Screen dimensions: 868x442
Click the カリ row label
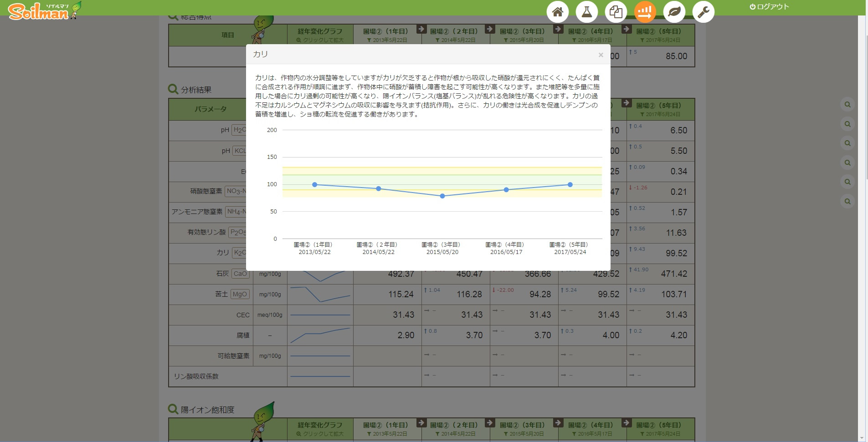pyautogui.click(x=223, y=253)
